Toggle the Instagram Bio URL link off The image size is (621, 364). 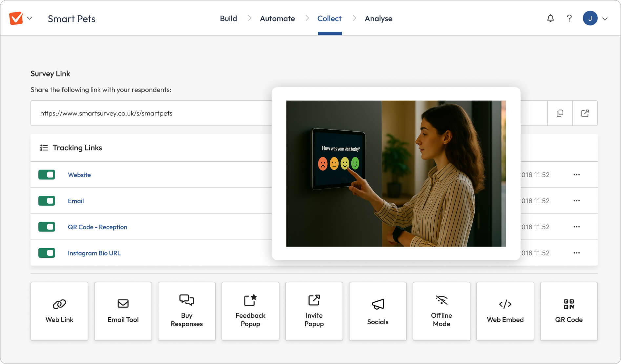coord(47,253)
